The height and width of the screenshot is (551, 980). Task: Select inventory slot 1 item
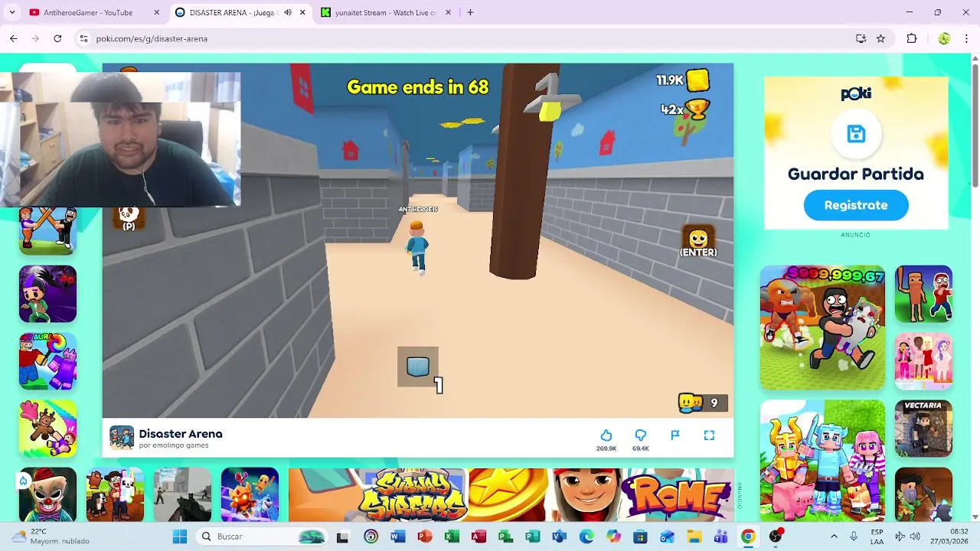pyautogui.click(x=418, y=367)
